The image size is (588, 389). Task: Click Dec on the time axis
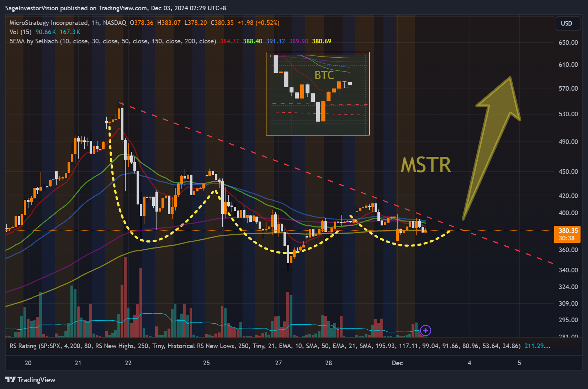pyautogui.click(x=397, y=363)
